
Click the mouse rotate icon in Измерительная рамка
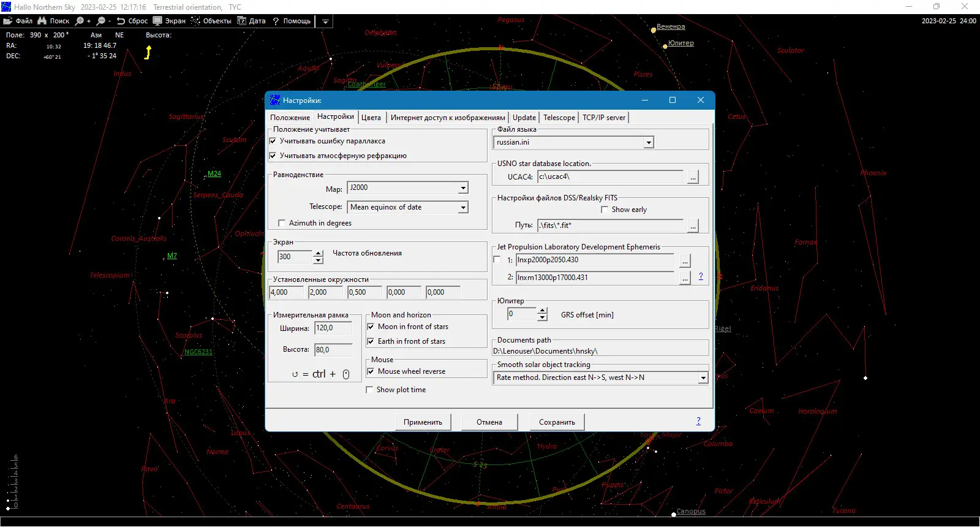click(x=345, y=374)
